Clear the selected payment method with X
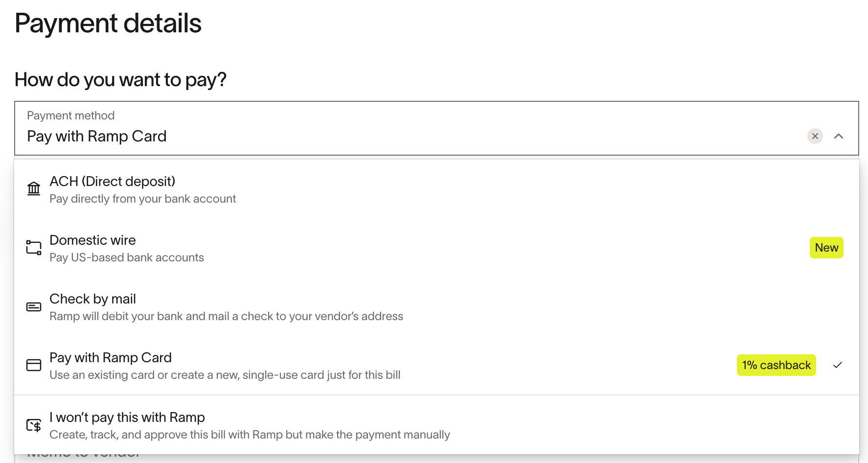Image resolution: width=868 pixels, height=463 pixels. click(815, 136)
